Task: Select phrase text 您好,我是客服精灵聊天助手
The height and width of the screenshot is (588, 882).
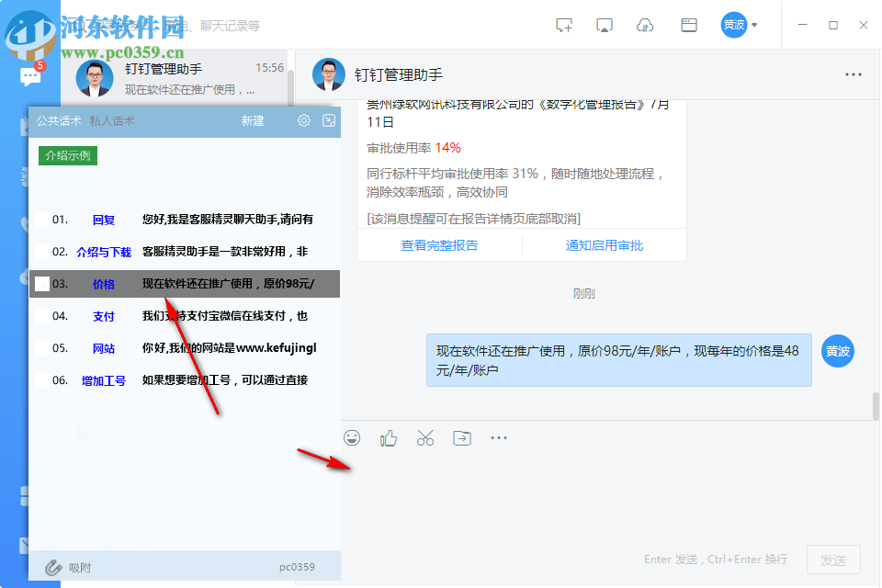Action: coord(227,219)
